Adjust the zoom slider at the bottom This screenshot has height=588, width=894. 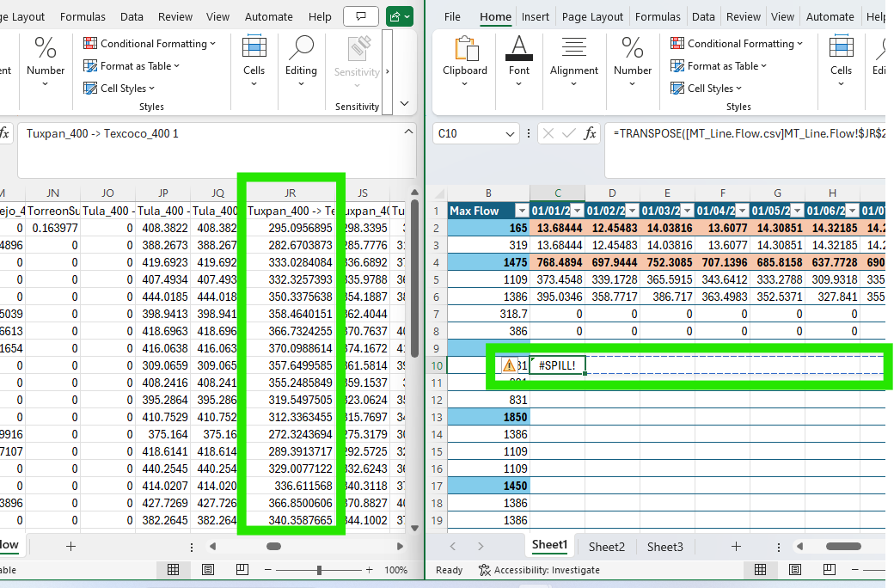pos(320,569)
